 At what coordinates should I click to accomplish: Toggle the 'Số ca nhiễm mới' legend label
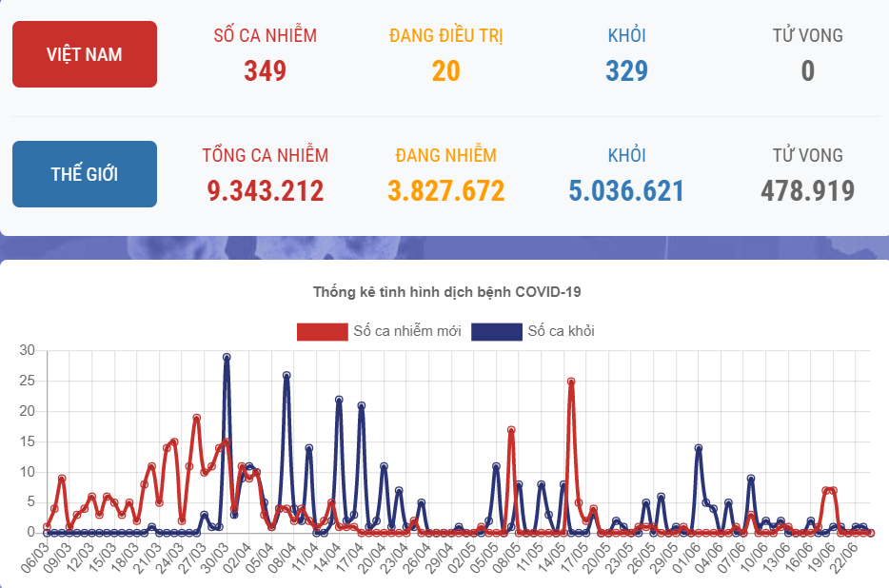click(x=406, y=331)
